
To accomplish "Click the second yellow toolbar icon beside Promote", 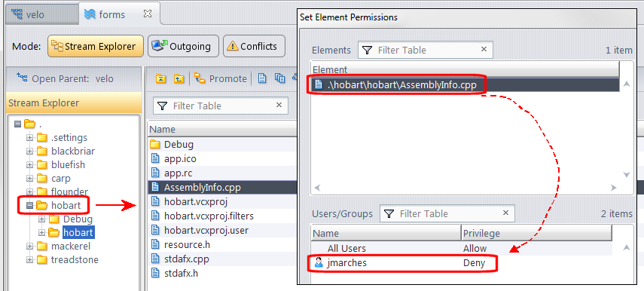I will coord(179,78).
